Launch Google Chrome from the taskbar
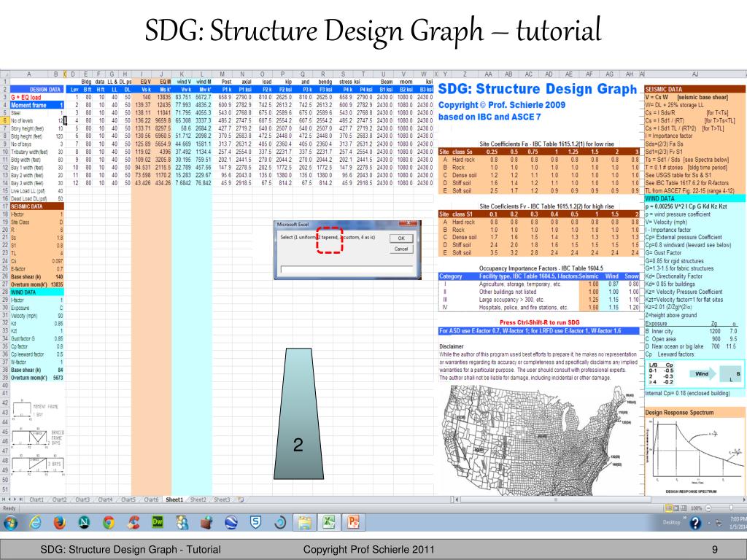 point(109,523)
